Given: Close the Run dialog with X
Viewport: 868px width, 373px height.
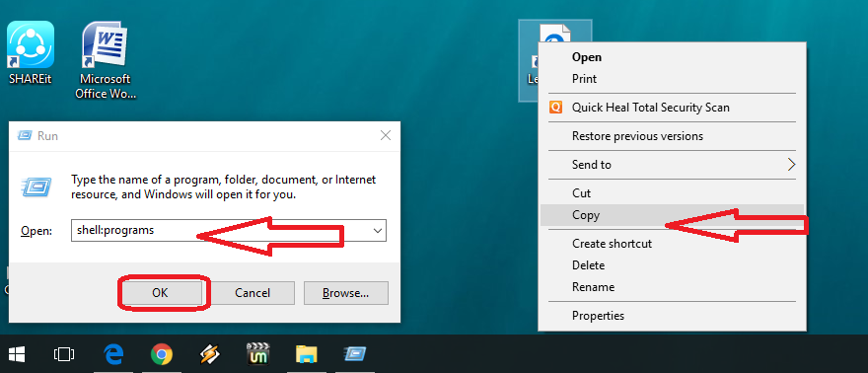Looking at the screenshot, I should pyautogui.click(x=386, y=135).
